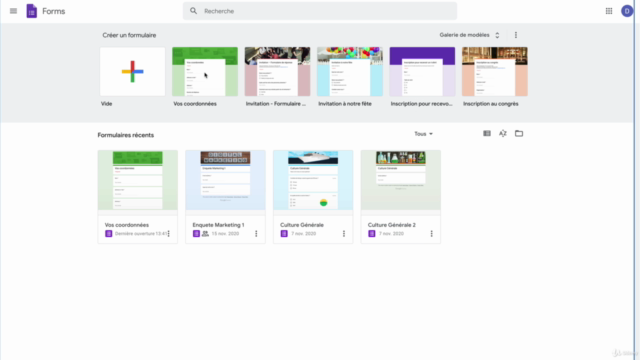
Task: Click Dernière ouverture 13:41 text
Action: click(141, 233)
